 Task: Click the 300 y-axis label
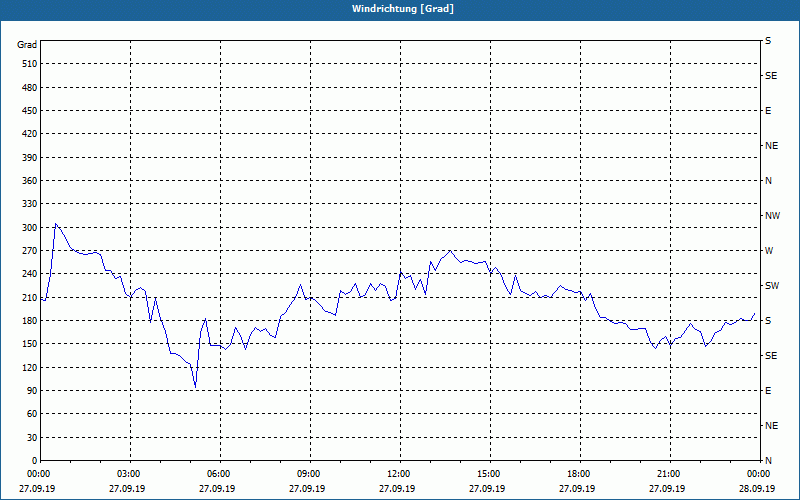point(30,228)
